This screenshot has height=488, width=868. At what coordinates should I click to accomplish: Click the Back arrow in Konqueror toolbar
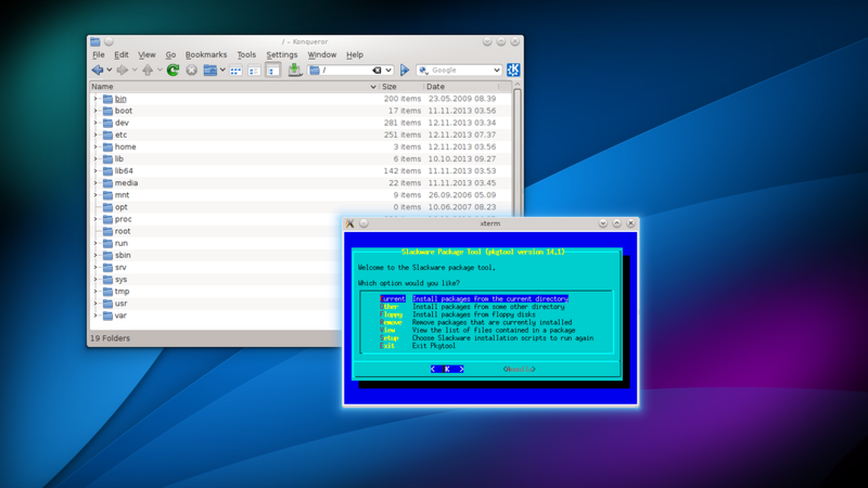click(97, 70)
